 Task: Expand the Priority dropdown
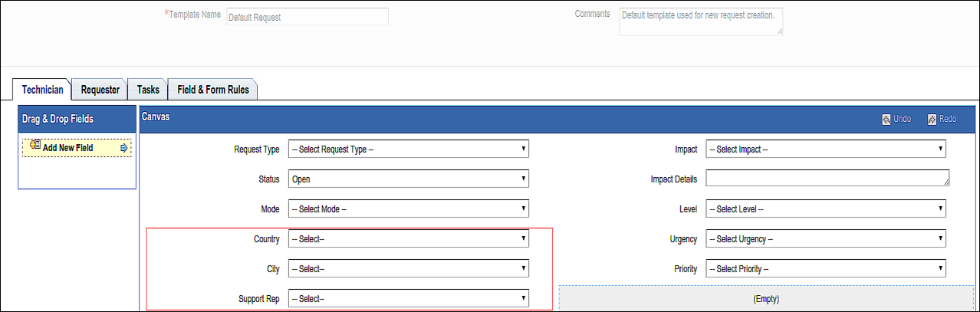point(826,268)
